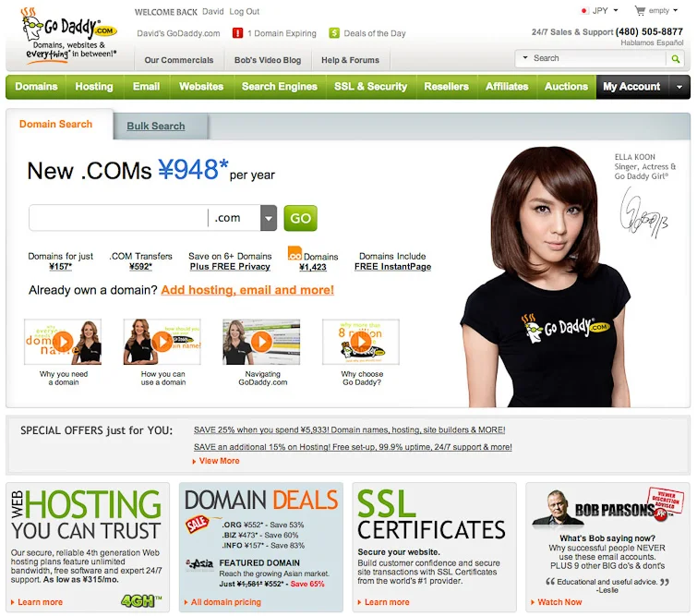This screenshot has width=697, height=616.
Task: Open the SSL & Security menu
Action: [371, 87]
